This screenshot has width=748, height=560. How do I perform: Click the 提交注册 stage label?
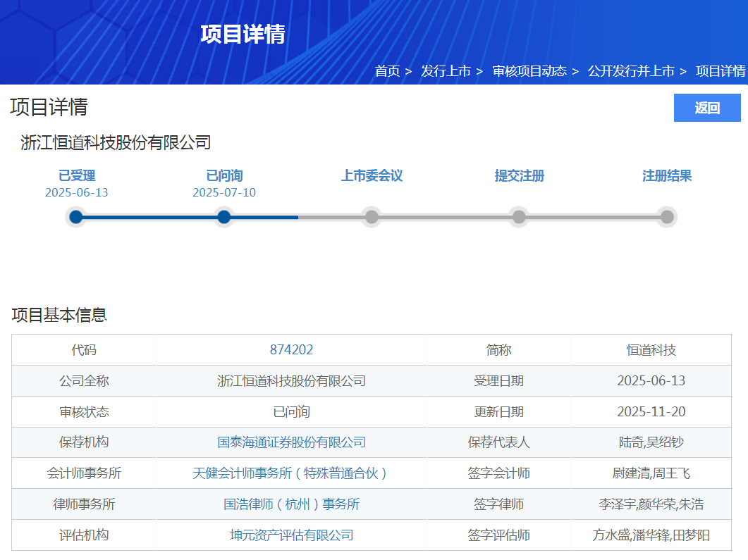point(519,176)
